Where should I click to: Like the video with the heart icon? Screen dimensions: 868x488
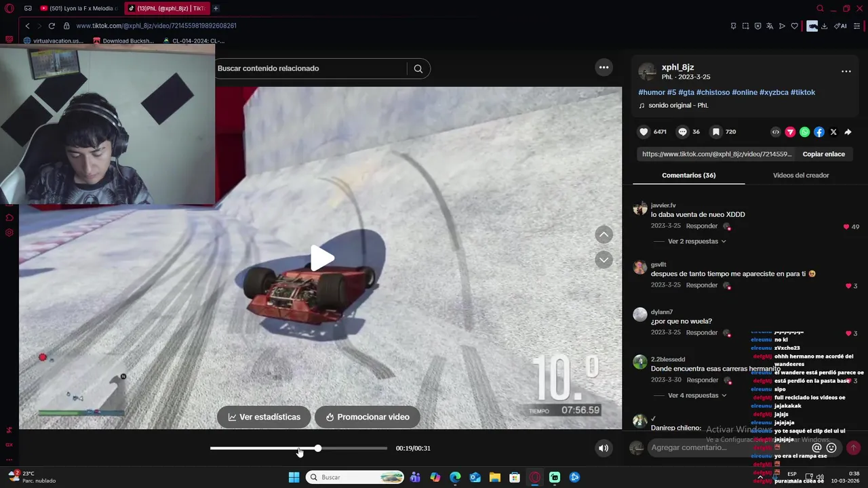point(644,132)
